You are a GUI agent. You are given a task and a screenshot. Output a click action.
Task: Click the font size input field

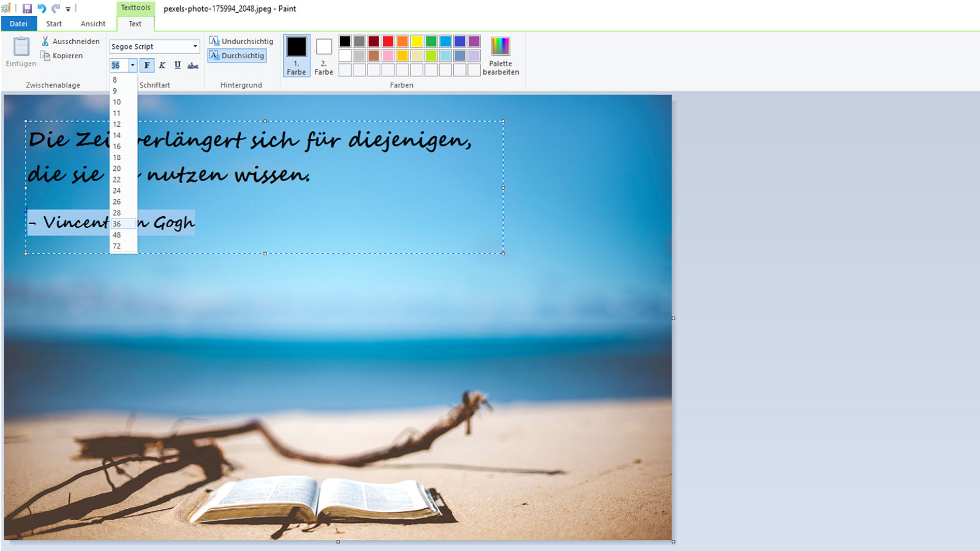[x=119, y=66]
